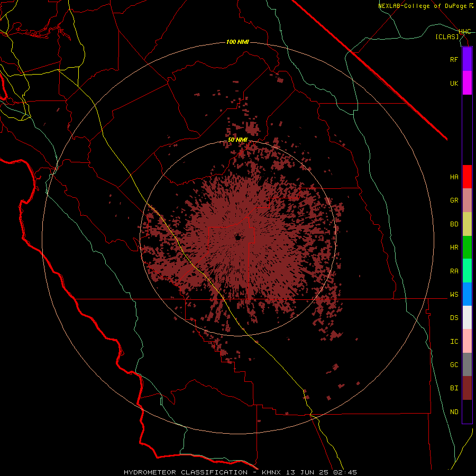
Task: Click the HR legend label
Action: click(x=454, y=248)
